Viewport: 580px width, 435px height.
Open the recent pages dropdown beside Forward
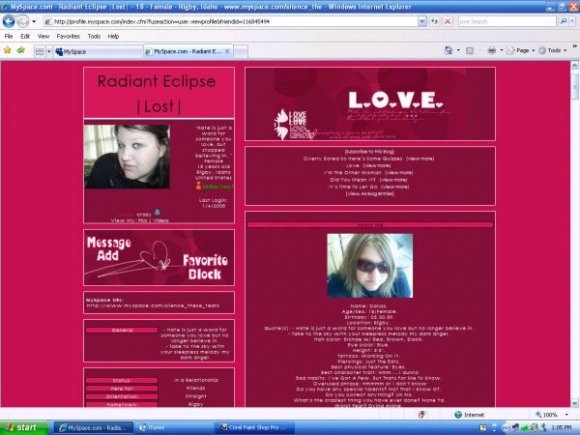tap(34, 21)
